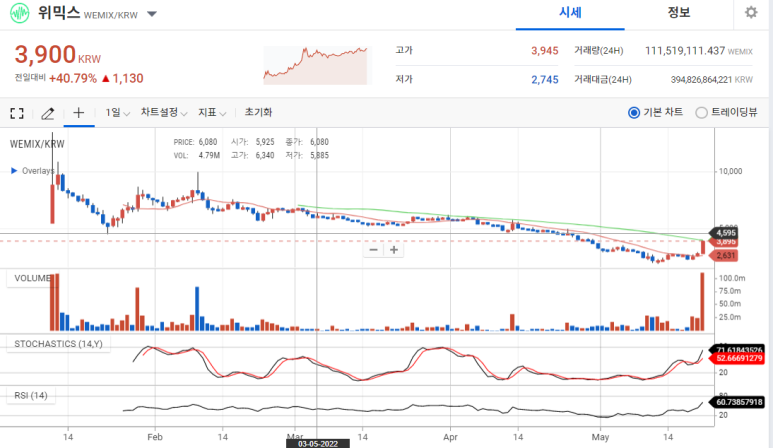Click the 4,595 crosshair price tag
773x448 pixels.
coord(723,233)
